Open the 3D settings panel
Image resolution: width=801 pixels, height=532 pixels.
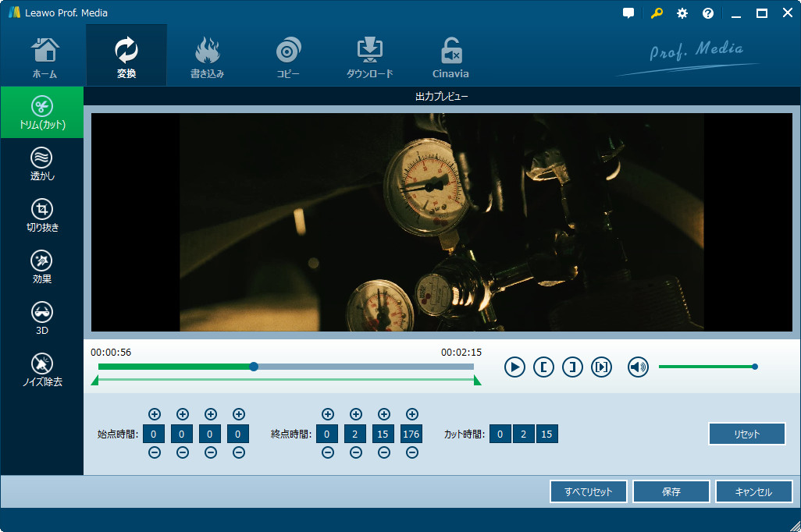(42, 319)
